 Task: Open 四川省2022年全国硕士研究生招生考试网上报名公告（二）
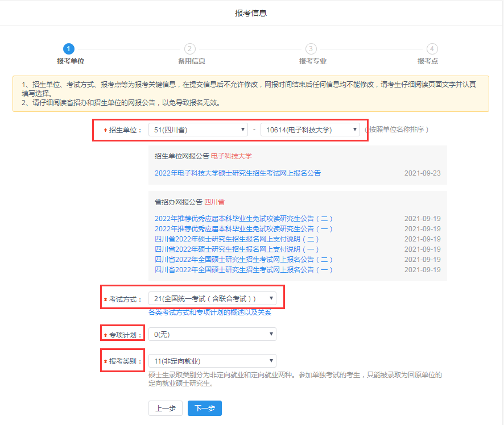[x=243, y=259]
